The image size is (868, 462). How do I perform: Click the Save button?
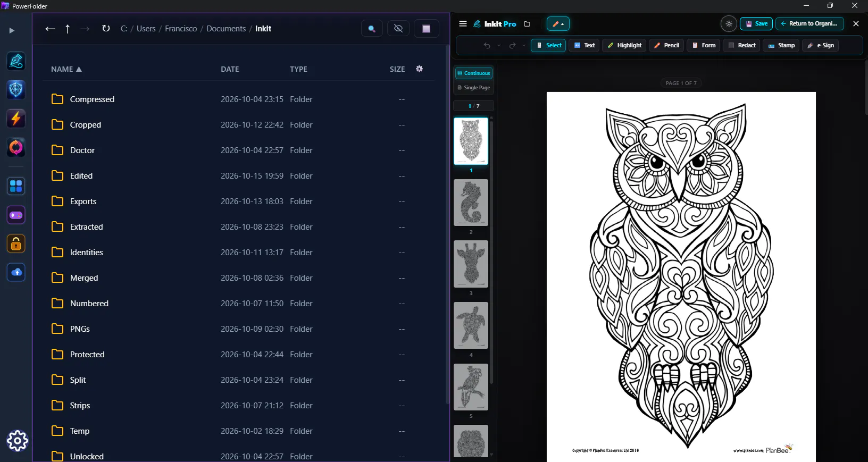tap(756, 24)
